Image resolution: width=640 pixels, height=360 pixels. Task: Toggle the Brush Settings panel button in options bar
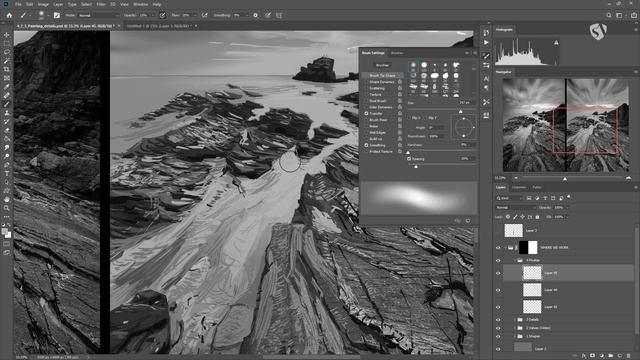point(57,15)
